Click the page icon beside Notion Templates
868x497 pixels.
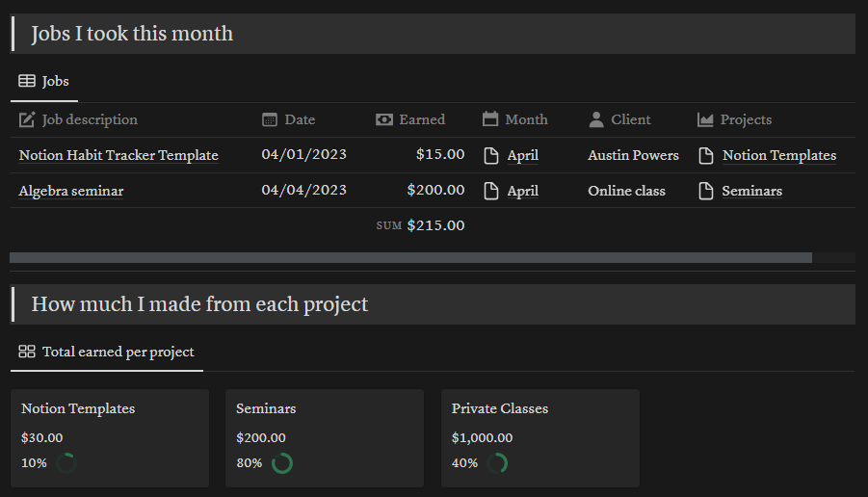[706, 156]
